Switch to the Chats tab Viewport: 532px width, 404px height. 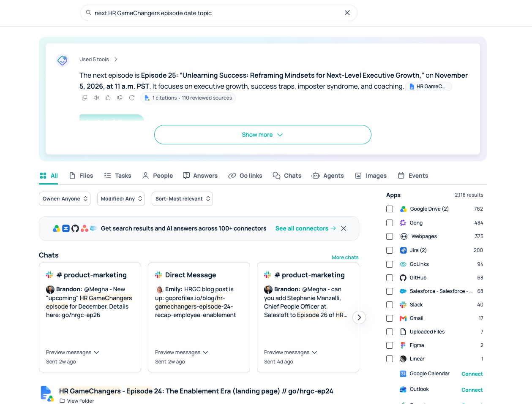287,176
